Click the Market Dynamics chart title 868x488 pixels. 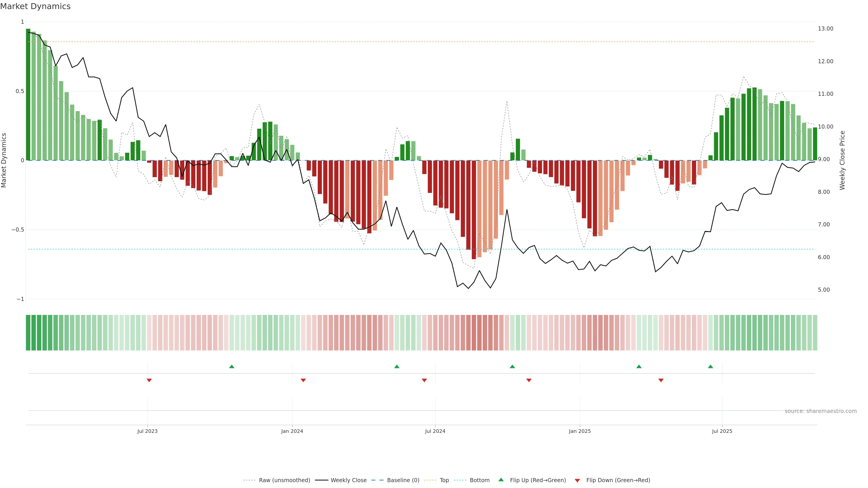point(35,6)
